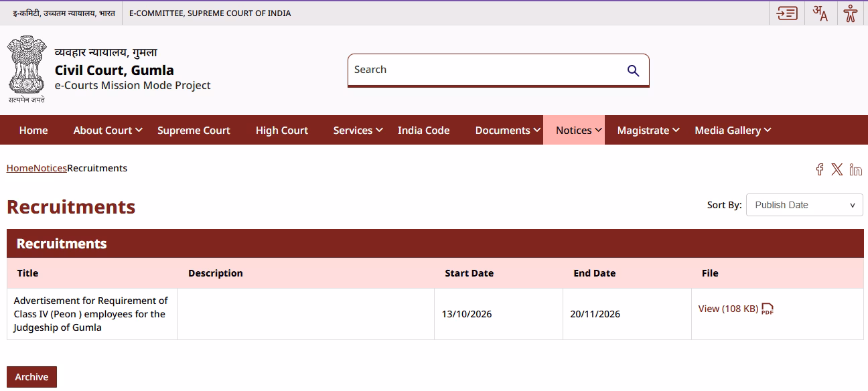Image resolution: width=868 pixels, height=391 pixels.
Task: Click the national emblem logo
Action: 27,69
